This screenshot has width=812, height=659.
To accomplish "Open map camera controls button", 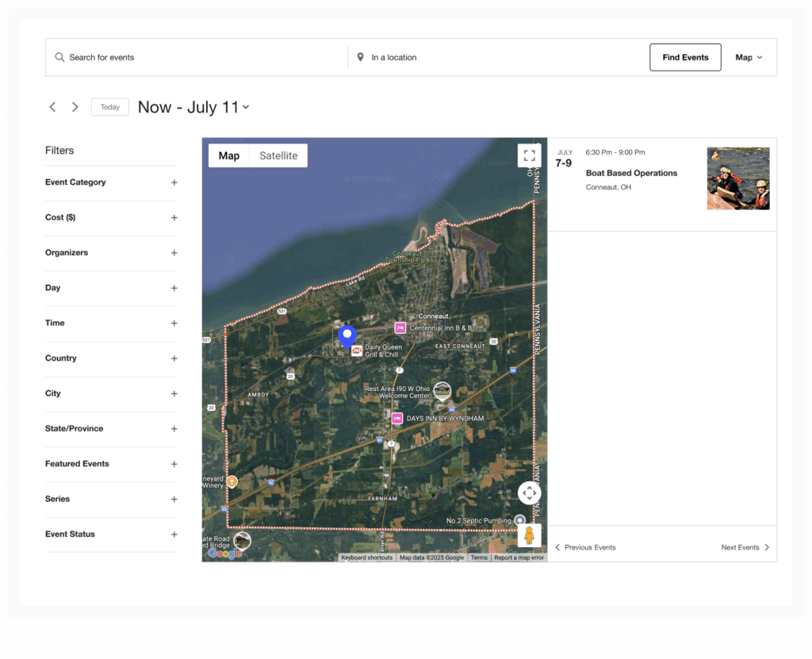I will pos(529,492).
